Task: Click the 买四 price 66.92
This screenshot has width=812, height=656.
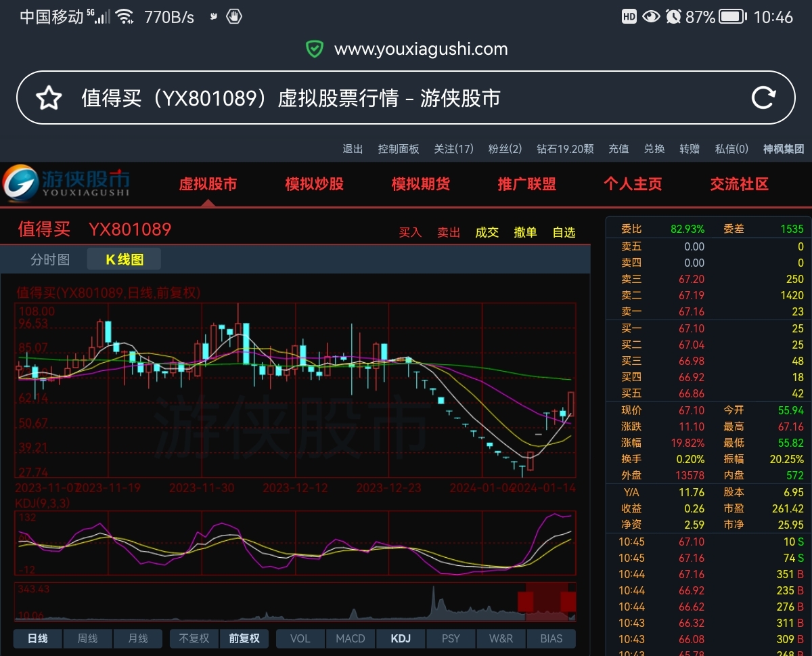Action: pyautogui.click(x=692, y=377)
